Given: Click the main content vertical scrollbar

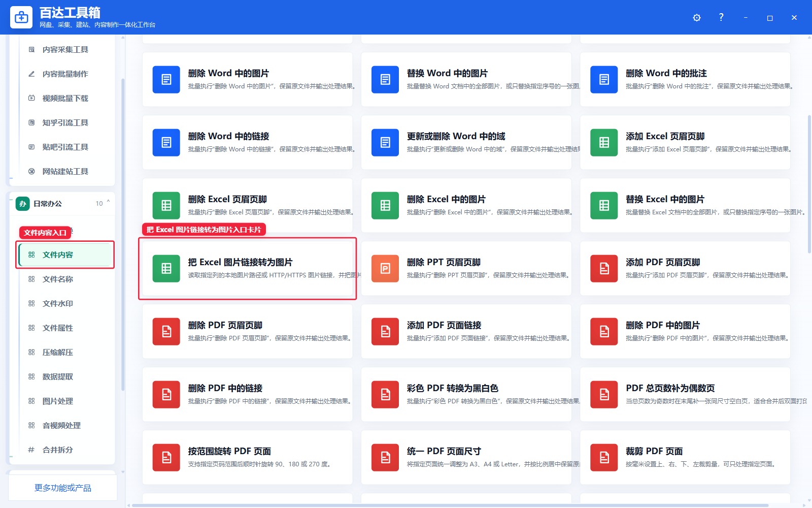Looking at the screenshot, I should [x=809, y=184].
